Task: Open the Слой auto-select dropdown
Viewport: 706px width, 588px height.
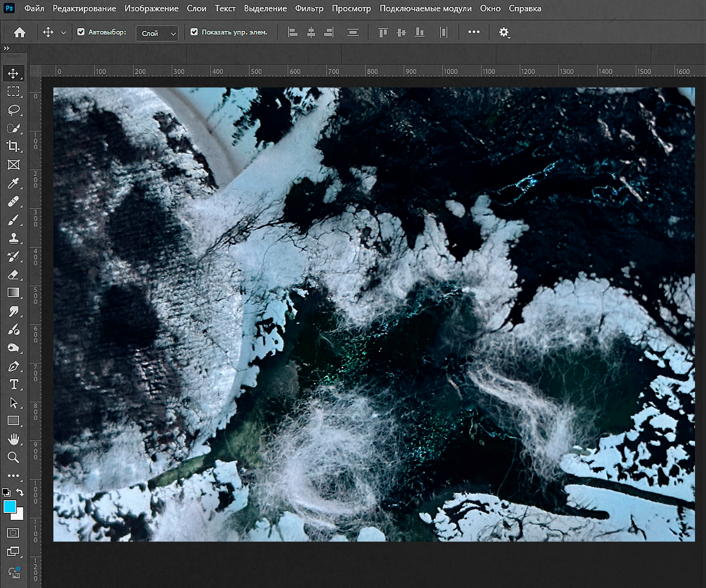Action: tap(158, 33)
